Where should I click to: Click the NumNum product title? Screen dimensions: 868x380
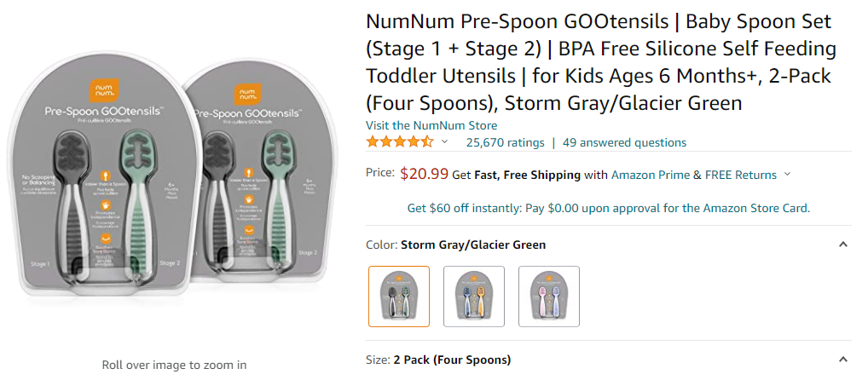tap(599, 62)
